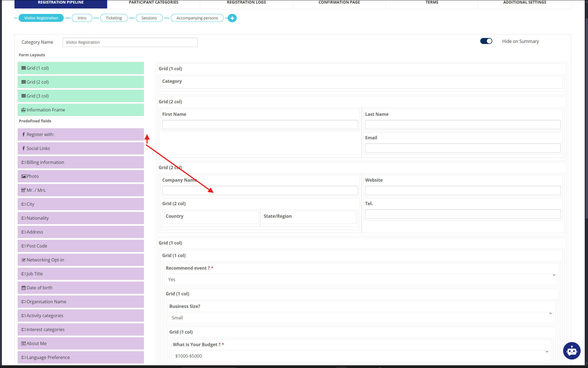The height and width of the screenshot is (368, 588).
Task: Click the Photo field image icon
Action: click(x=24, y=176)
